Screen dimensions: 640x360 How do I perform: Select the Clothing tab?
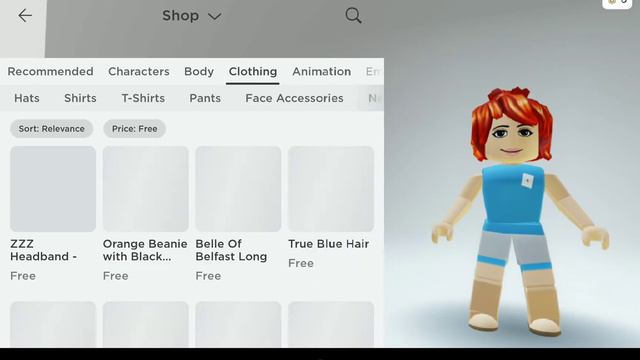click(x=253, y=71)
